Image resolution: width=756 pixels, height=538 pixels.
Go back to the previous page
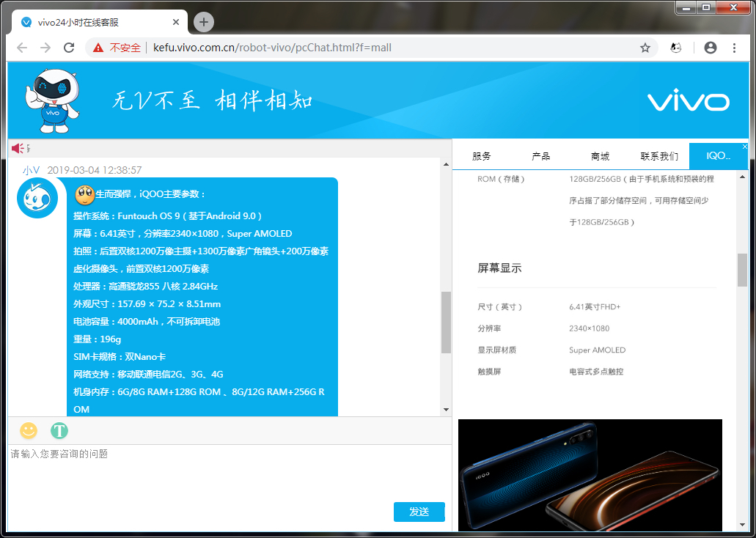pos(22,48)
